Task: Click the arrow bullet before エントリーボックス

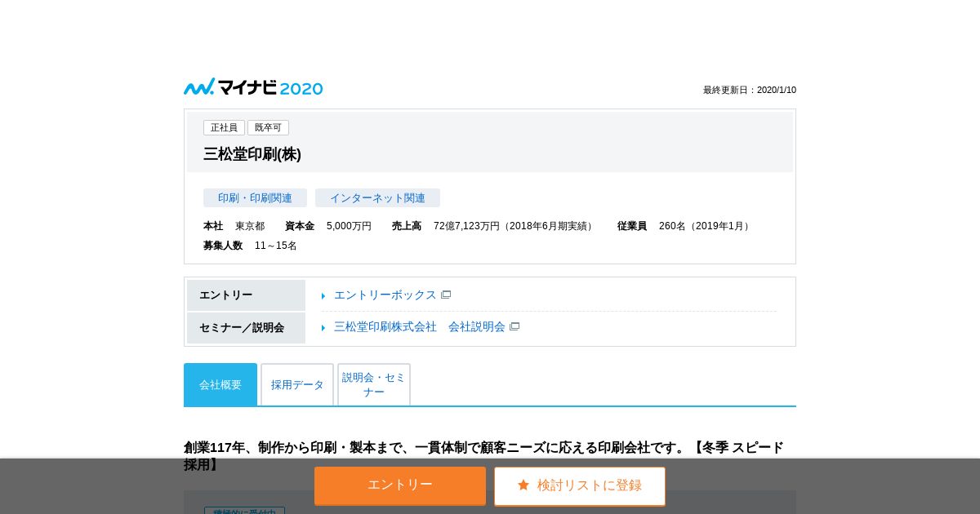Action: click(323, 296)
